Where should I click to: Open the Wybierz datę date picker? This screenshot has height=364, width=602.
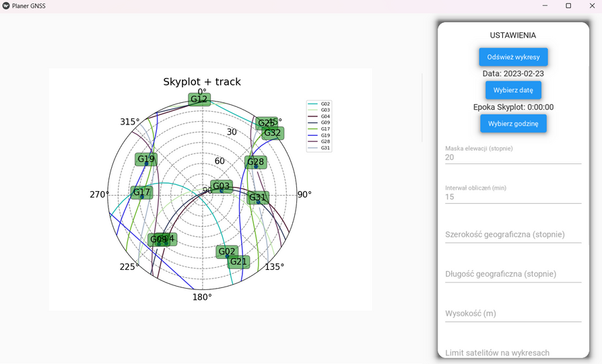tap(513, 90)
